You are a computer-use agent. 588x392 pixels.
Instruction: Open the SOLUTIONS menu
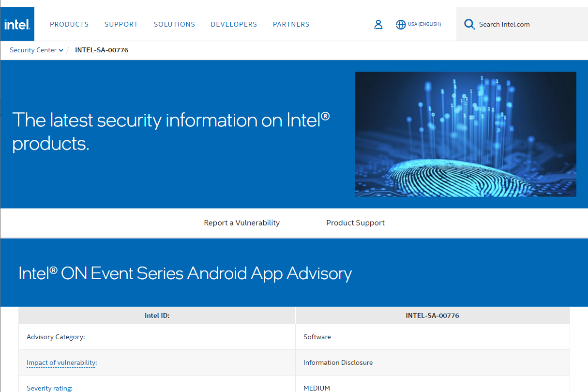[174, 24]
